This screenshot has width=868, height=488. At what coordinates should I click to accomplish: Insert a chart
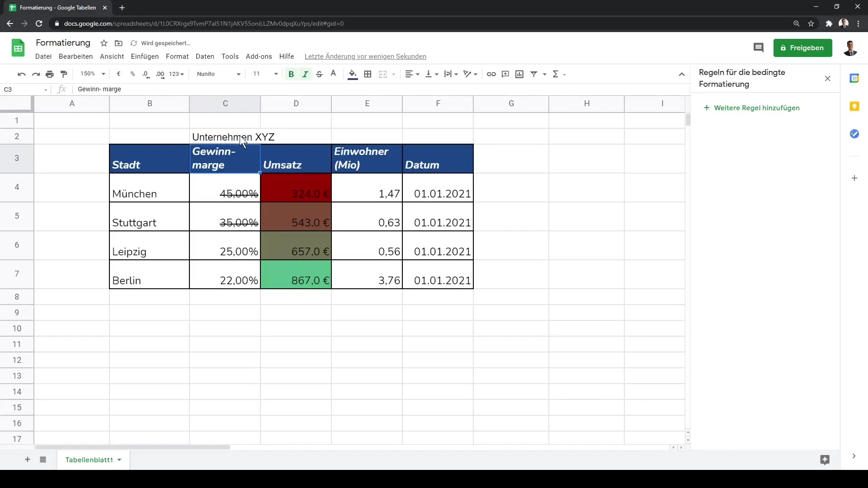point(519,74)
